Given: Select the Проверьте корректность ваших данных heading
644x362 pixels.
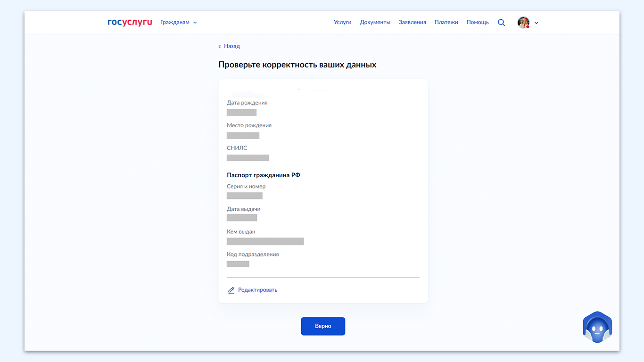Looking at the screenshot, I should [x=297, y=65].
